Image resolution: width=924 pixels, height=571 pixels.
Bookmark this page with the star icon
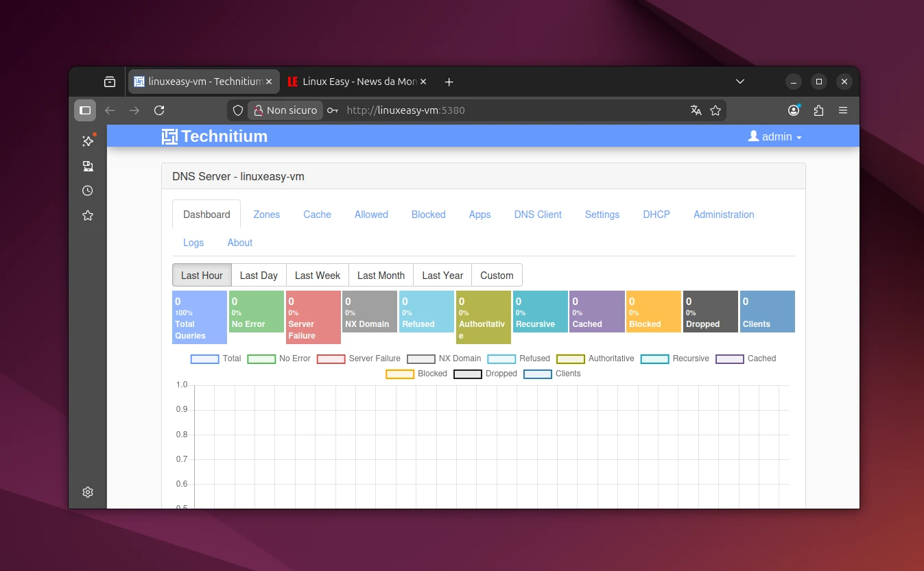[715, 110]
